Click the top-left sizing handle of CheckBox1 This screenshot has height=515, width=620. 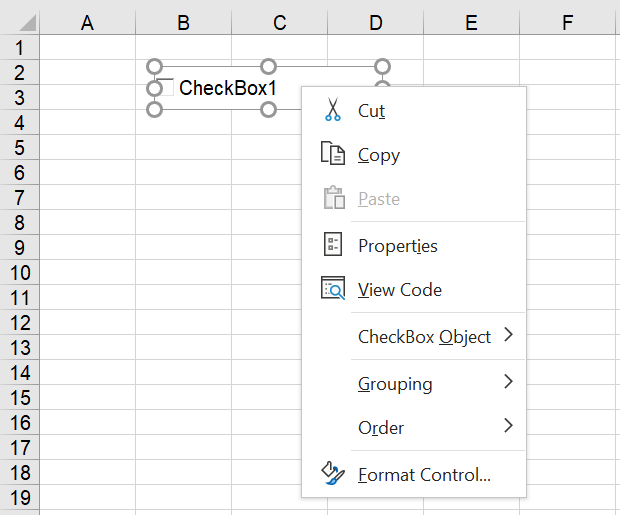[154, 66]
